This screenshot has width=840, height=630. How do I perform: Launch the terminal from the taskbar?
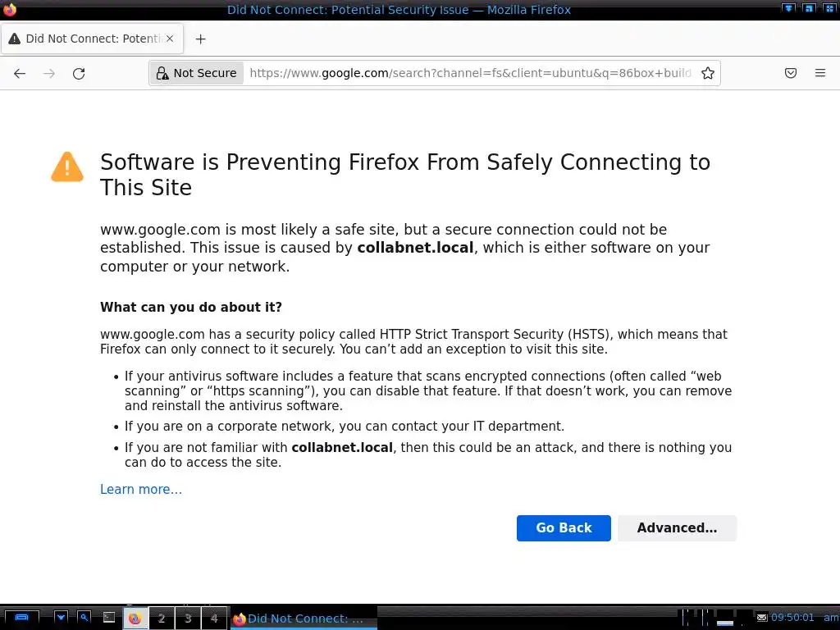click(109, 618)
